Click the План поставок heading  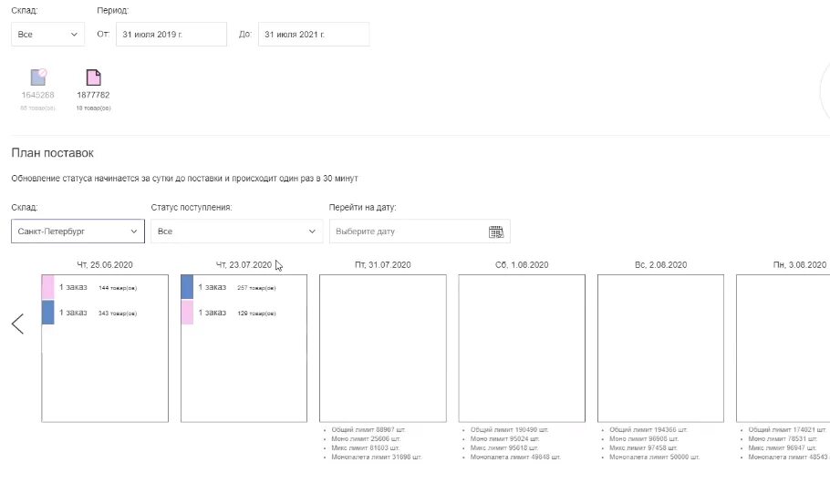[52, 153]
